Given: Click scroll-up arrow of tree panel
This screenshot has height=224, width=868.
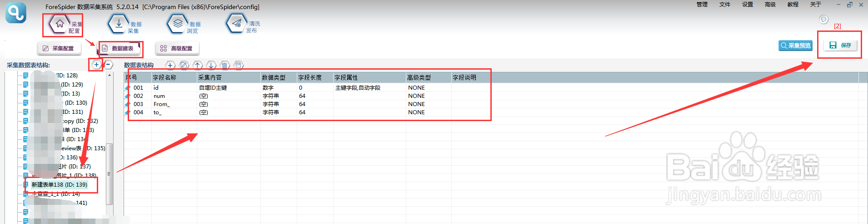Looking at the screenshot, I should (109, 75).
